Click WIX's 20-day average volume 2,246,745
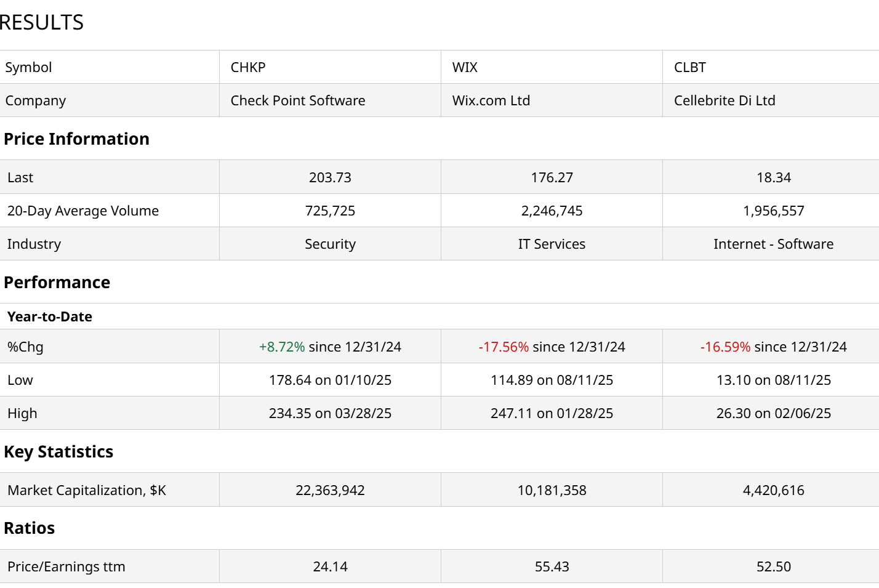879x588 pixels. click(x=552, y=211)
